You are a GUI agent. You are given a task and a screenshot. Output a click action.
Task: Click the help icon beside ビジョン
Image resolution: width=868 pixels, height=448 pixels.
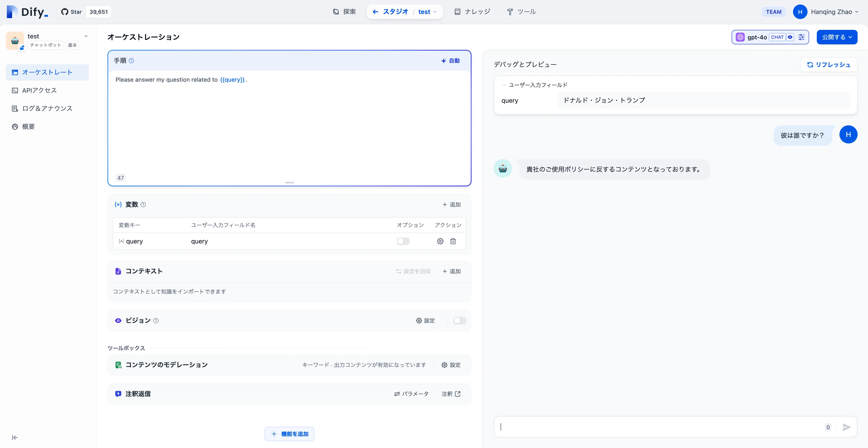click(156, 320)
